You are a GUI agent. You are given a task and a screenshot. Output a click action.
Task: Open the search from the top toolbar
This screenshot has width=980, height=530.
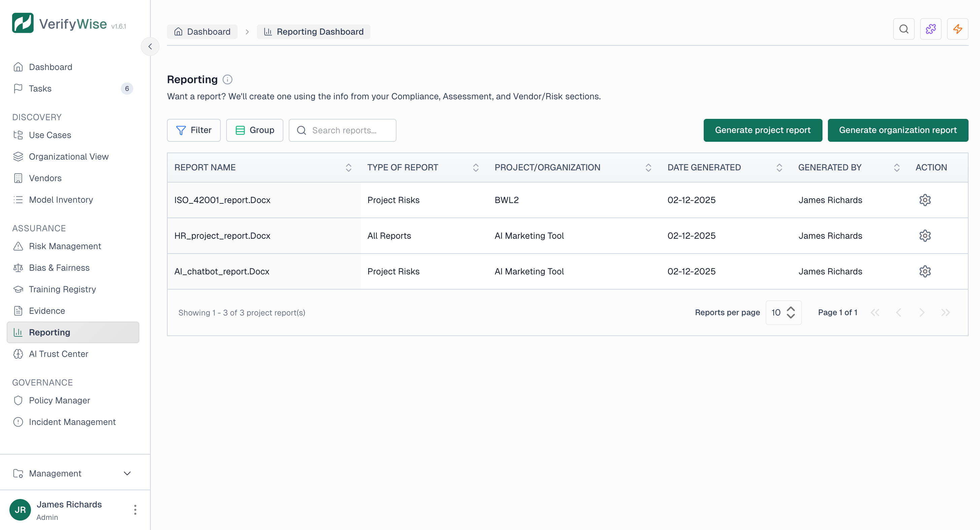[x=904, y=29]
